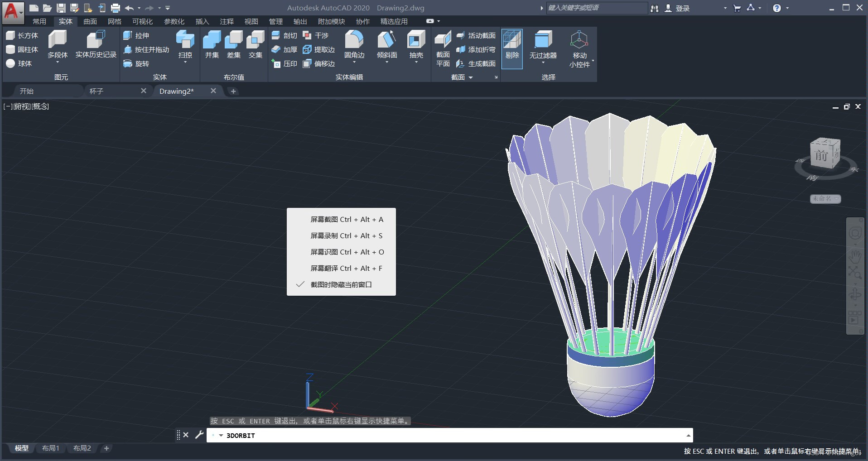Screen dimensions: 868x461
Task: Select the 加厚 thicken tool
Action: [x=285, y=49]
